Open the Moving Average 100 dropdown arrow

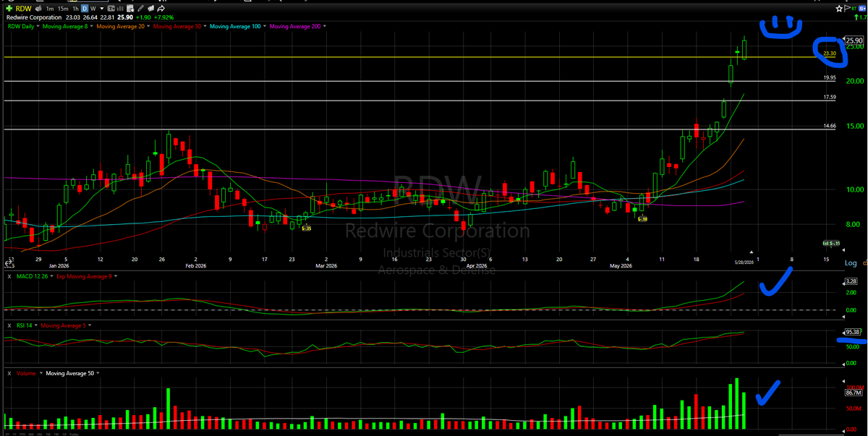(x=264, y=27)
